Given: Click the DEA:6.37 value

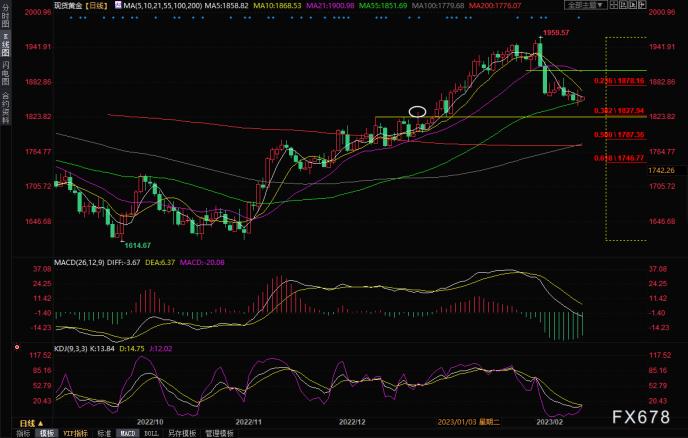Looking at the screenshot, I should (x=160, y=262).
